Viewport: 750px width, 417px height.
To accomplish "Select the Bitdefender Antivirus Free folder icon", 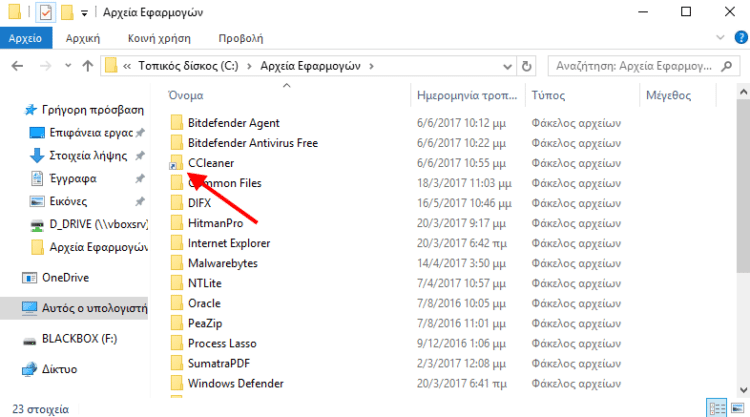I will [176, 143].
